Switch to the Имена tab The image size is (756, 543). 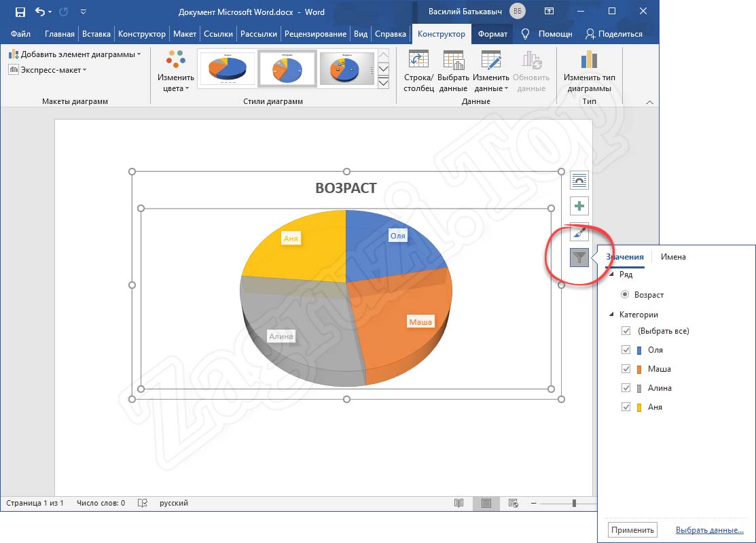pyautogui.click(x=673, y=257)
